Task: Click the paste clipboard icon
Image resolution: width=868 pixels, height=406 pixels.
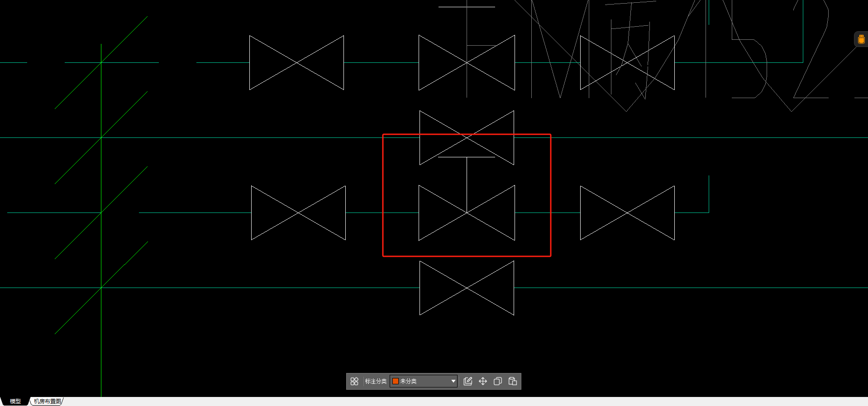Action: click(513, 381)
